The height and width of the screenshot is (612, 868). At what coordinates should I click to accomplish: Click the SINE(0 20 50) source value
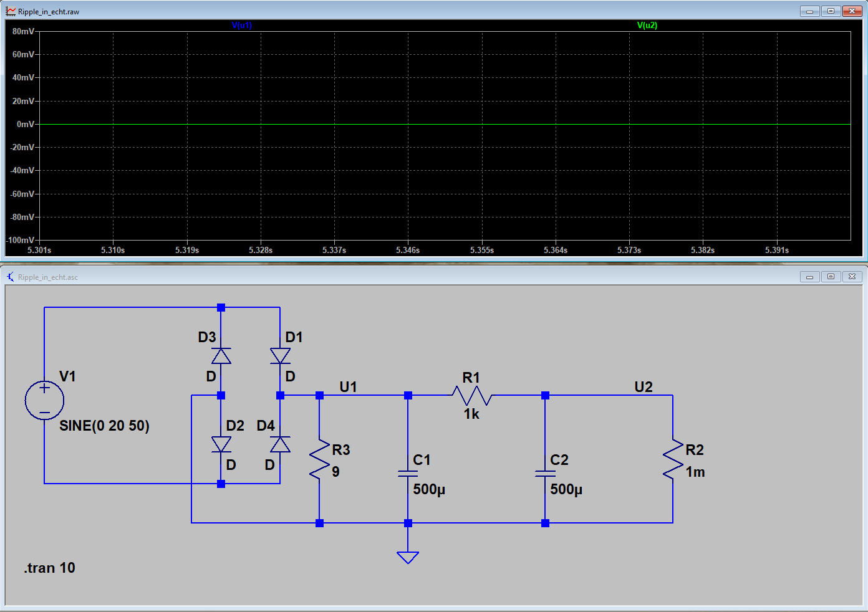[104, 426]
